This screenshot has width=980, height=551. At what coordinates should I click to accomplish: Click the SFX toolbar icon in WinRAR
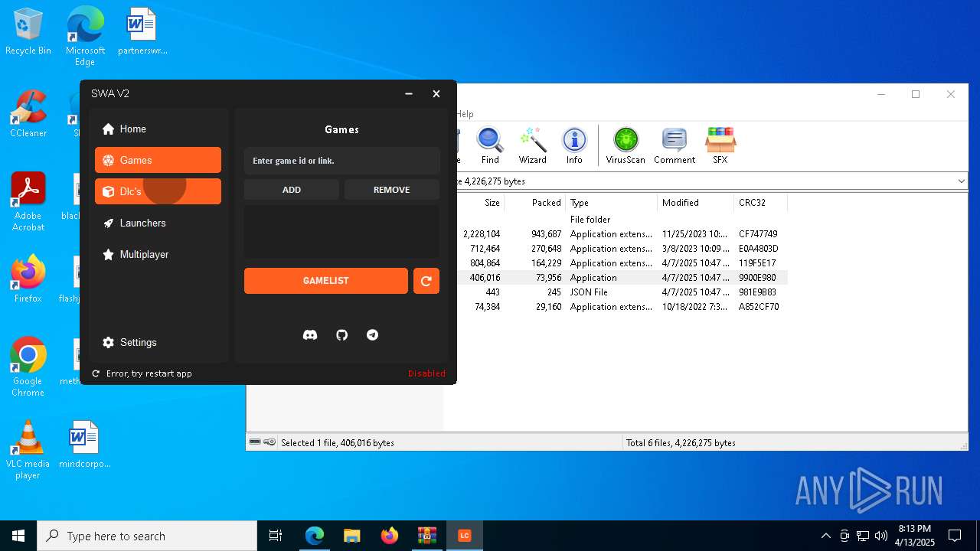pyautogui.click(x=720, y=146)
